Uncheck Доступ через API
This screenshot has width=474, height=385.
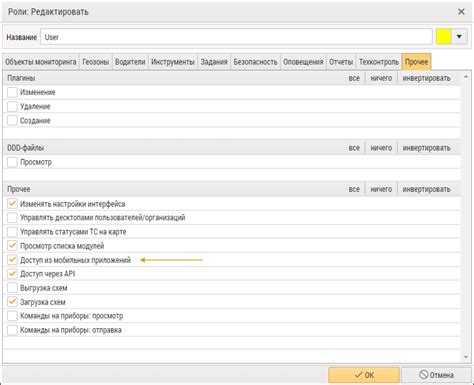pyautogui.click(x=12, y=274)
